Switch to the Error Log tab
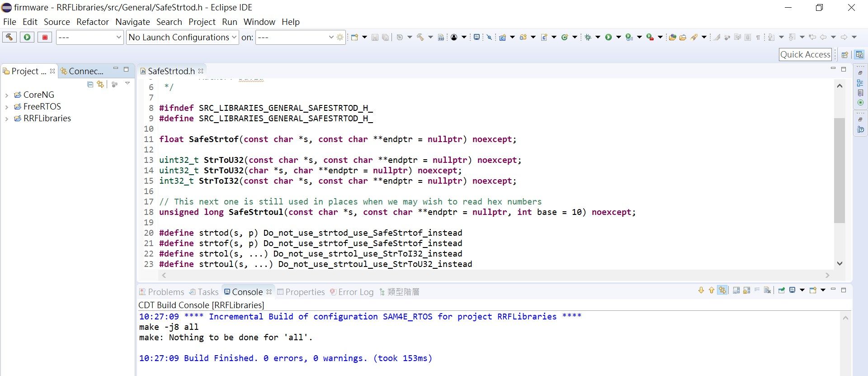 pyautogui.click(x=352, y=292)
